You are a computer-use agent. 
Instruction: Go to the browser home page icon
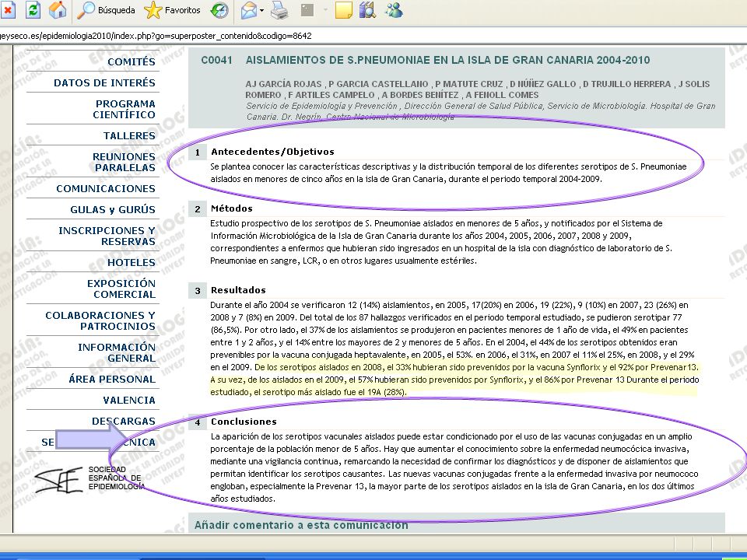58,10
